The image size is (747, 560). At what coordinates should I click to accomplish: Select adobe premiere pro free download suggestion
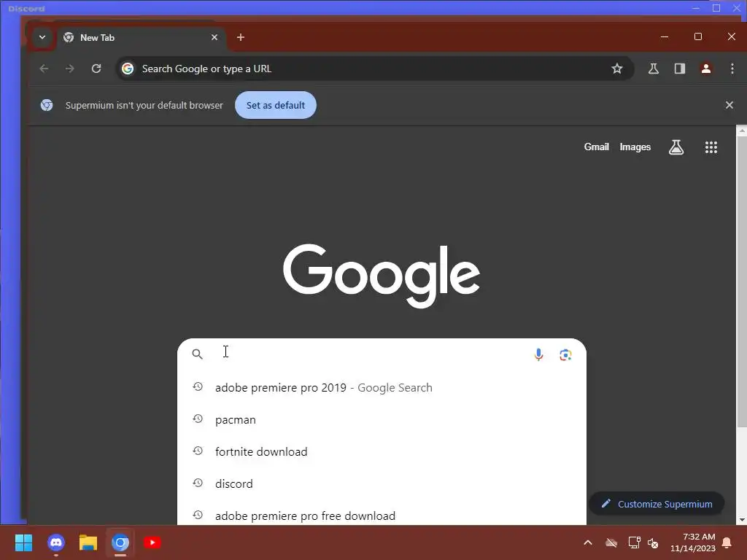tap(382, 516)
